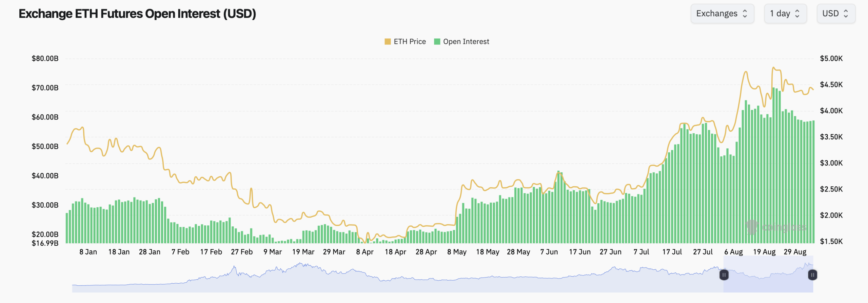Viewport: 868px width, 303px height.
Task: Click the coinglass watermark logo
Action: [752, 227]
